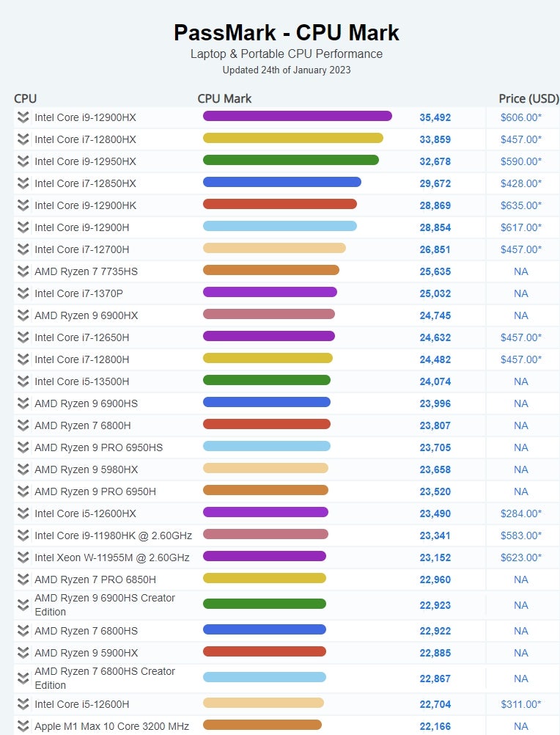Viewport: 560px width, 735px height.
Task: Expand the AMD Ryzen 7 6800H chevron
Action: pos(23,425)
